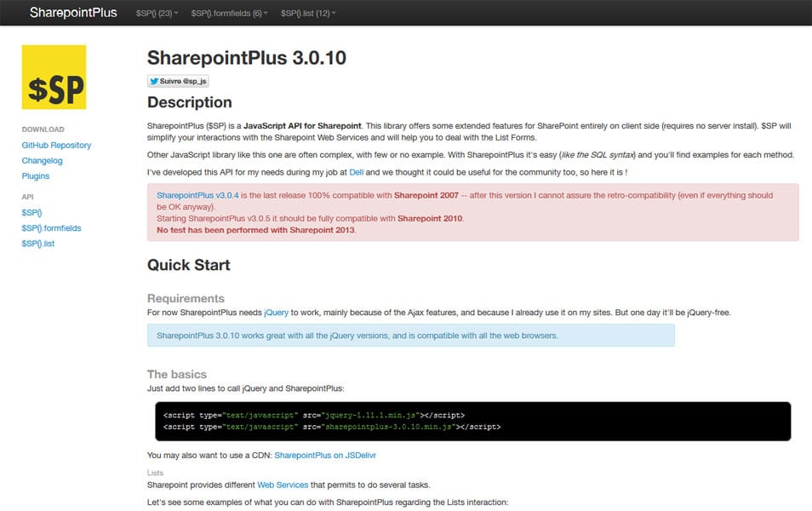This screenshot has width=812, height=511.
Task: Click the DOWNLOAD sidebar section label
Action: (43, 129)
